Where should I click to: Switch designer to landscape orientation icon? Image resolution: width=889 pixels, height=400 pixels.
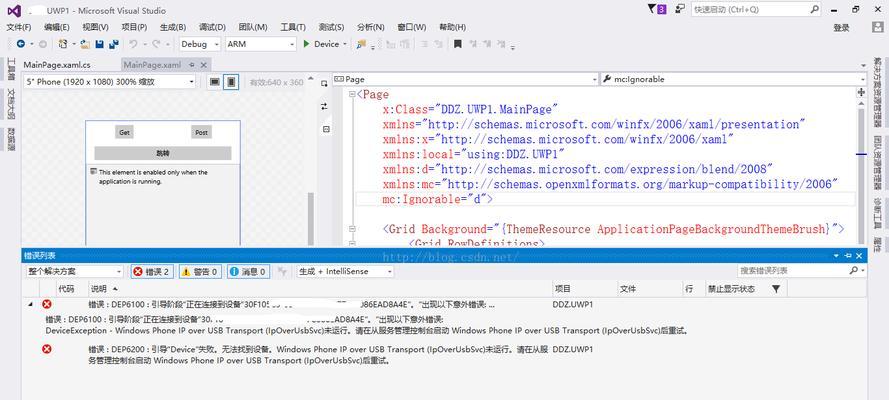(x=214, y=82)
